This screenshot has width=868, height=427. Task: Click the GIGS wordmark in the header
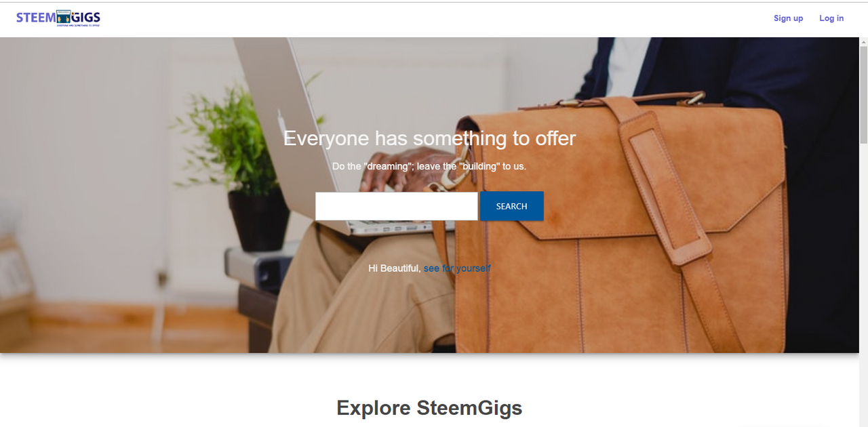86,18
